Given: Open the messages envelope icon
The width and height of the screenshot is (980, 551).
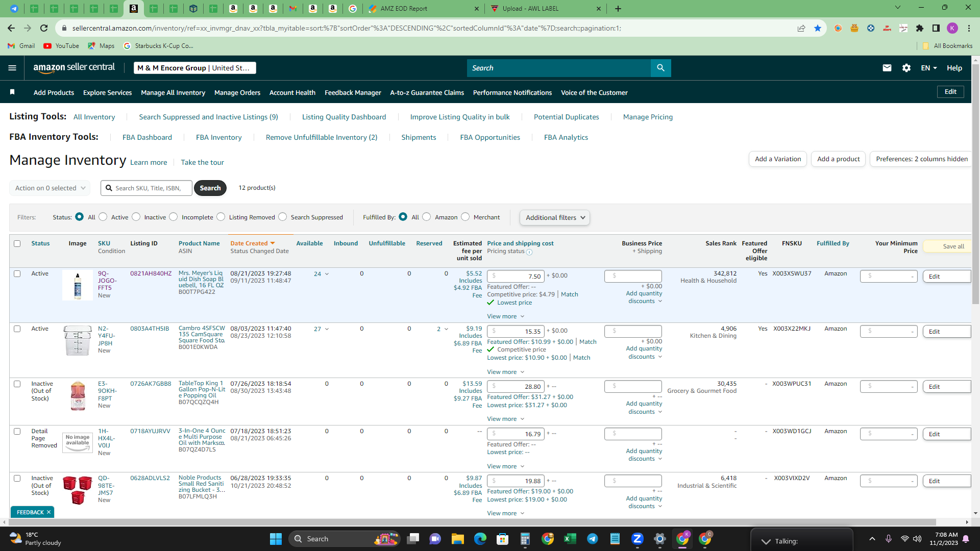Looking at the screenshot, I should (887, 68).
